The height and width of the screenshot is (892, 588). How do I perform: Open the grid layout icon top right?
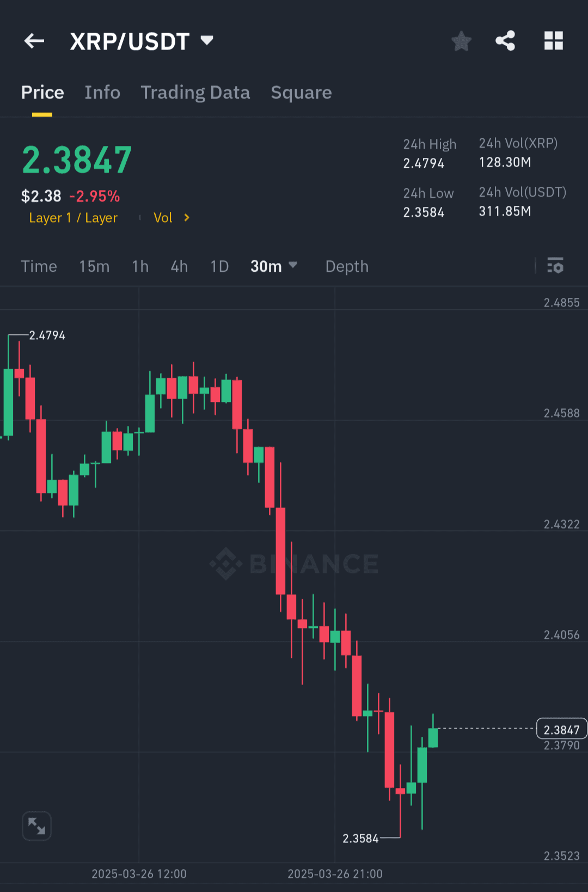[553, 40]
